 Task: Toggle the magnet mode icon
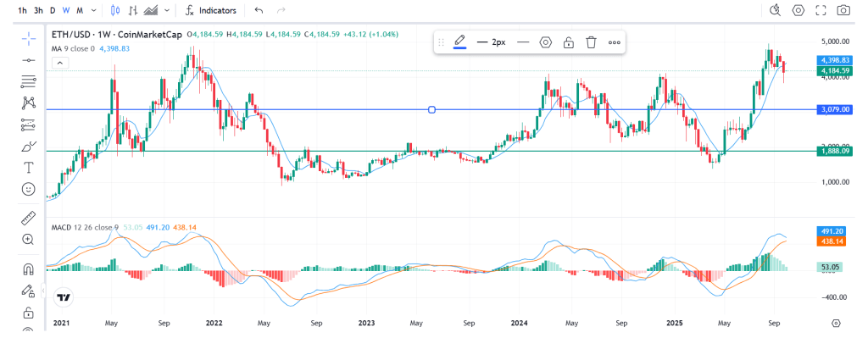(28, 269)
